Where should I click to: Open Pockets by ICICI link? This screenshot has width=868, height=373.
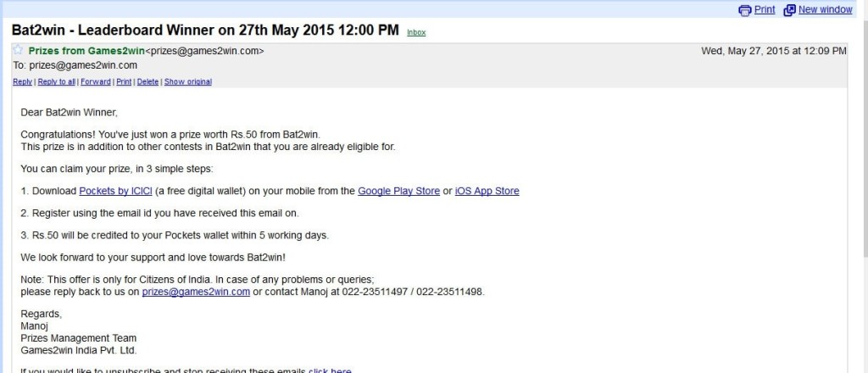point(115,191)
